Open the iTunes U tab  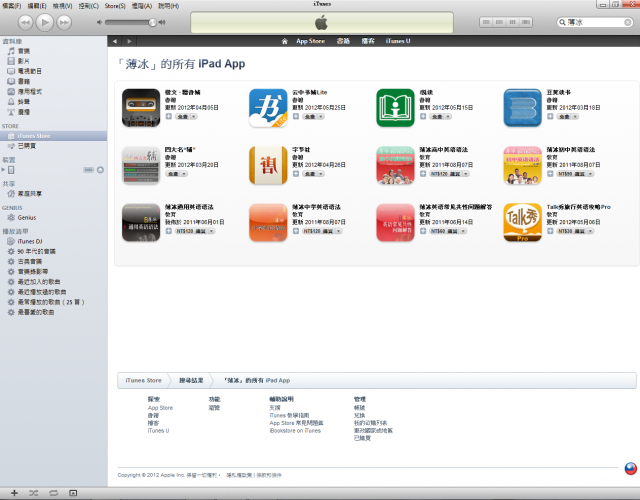click(x=398, y=41)
